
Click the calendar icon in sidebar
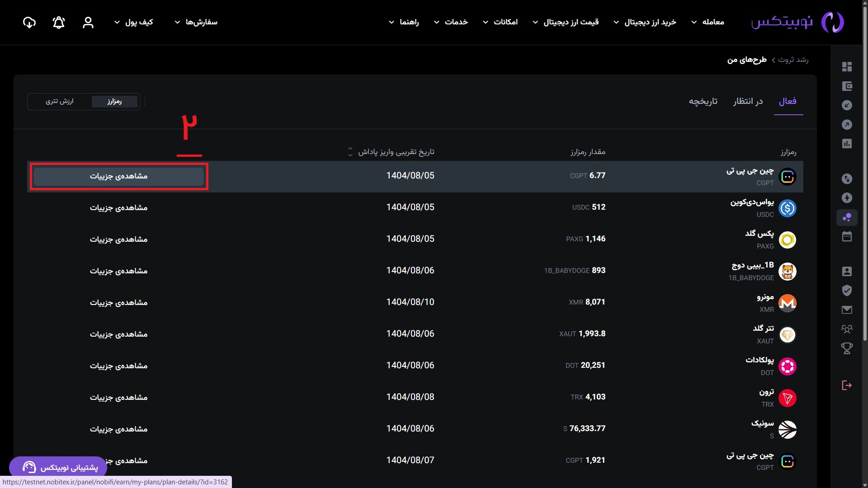847,237
